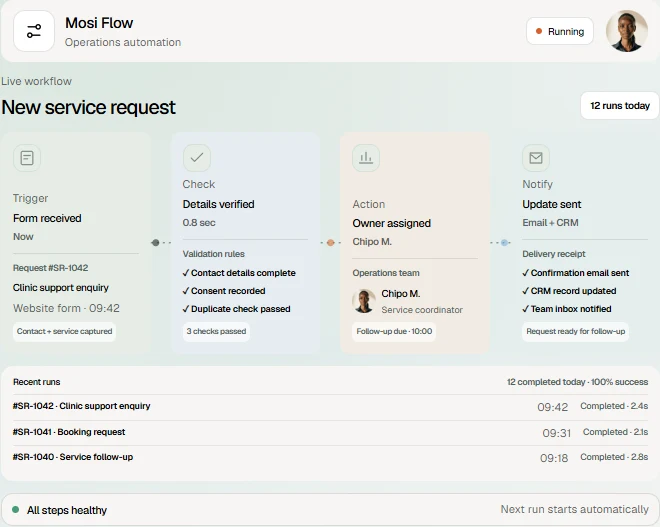
Task: Click the Contact details complete rule
Action: coord(239,273)
